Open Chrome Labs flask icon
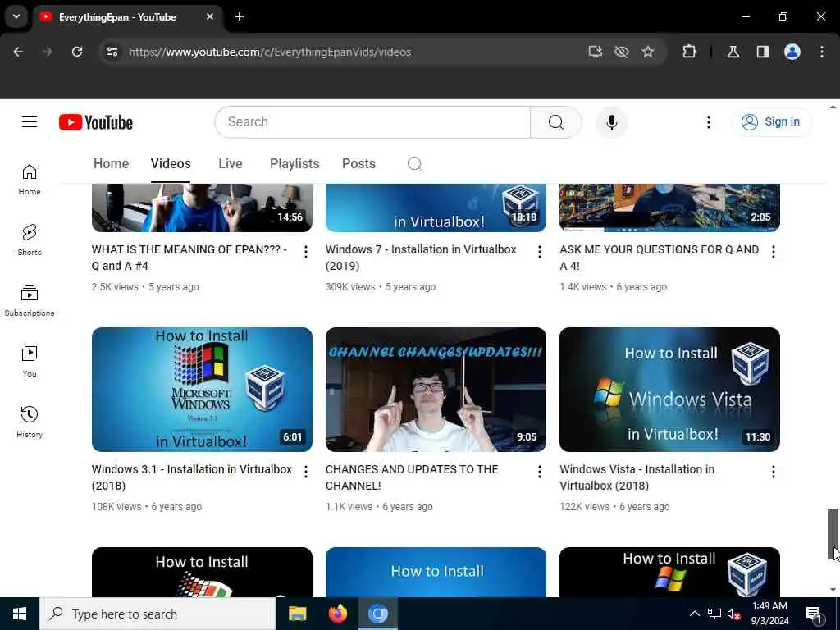 coord(733,52)
